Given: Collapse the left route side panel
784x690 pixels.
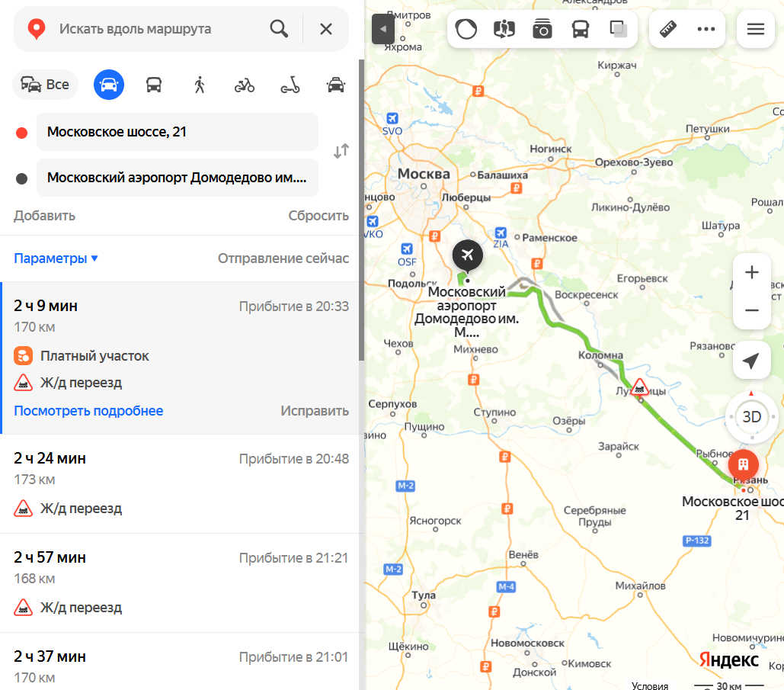Looking at the screenshot, I should [383, 29].
